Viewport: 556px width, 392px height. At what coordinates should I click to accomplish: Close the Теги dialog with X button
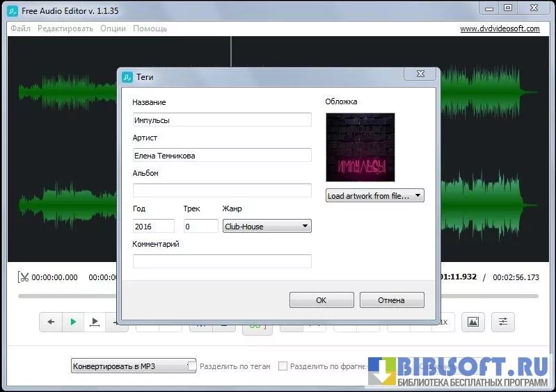point(421,74)
